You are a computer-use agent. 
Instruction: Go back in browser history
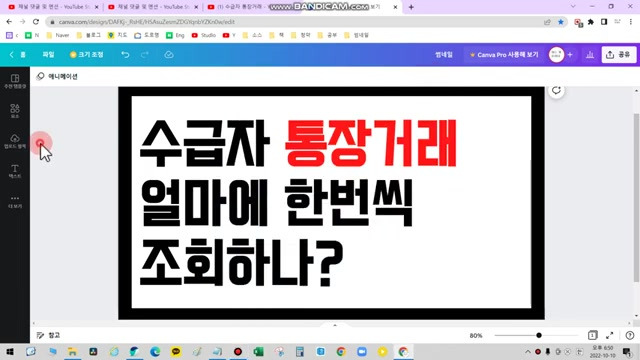(9, 22)
